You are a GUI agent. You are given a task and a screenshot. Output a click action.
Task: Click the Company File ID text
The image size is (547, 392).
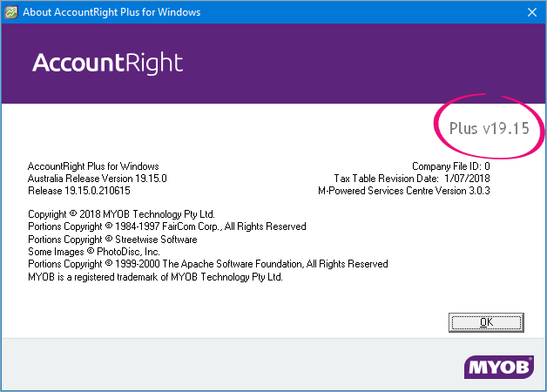(451, 166)
